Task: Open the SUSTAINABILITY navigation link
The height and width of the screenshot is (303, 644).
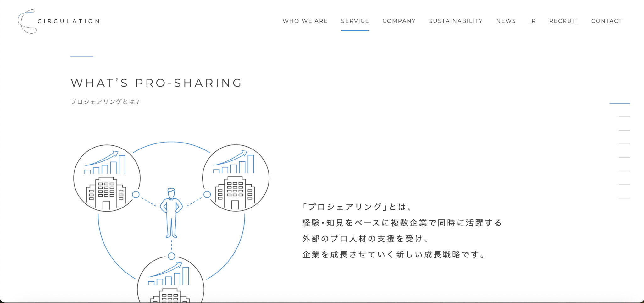Action: click(x=456, y=21)
